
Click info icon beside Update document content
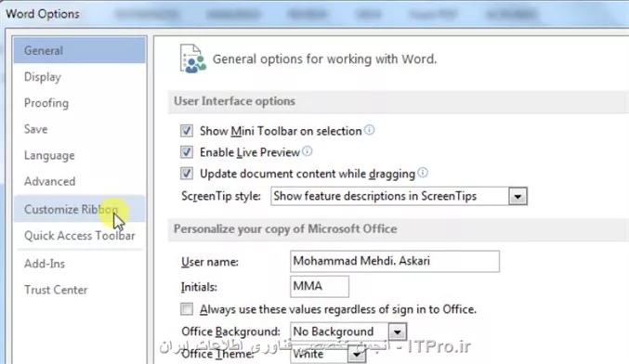pos(423,173)
